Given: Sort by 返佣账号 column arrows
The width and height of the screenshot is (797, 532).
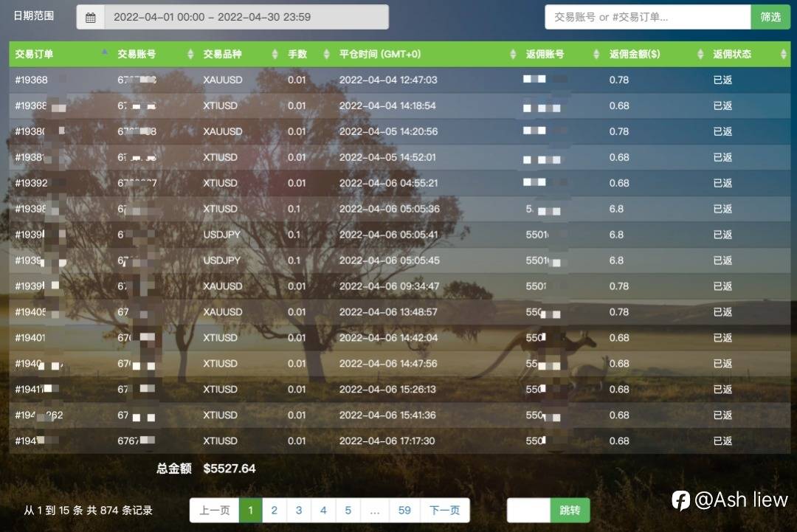Looking at the screenshot, I should (x=596, y=54).
